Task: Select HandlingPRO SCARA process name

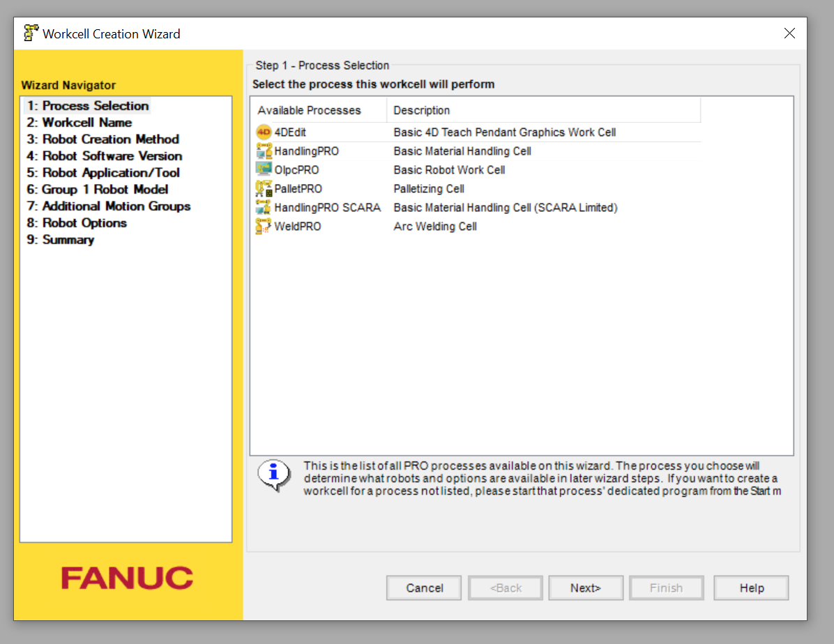Action: point(328,208)
